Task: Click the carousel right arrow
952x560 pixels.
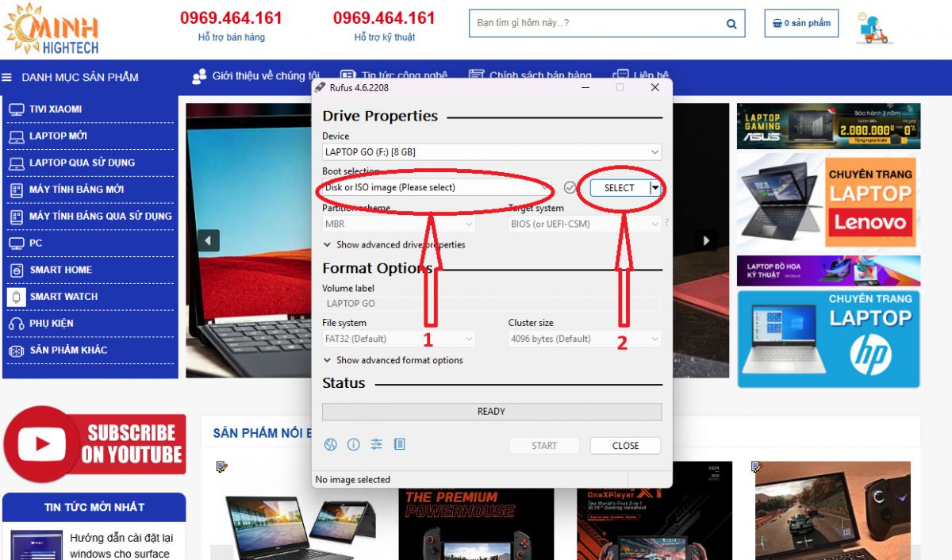Action: 705,240
